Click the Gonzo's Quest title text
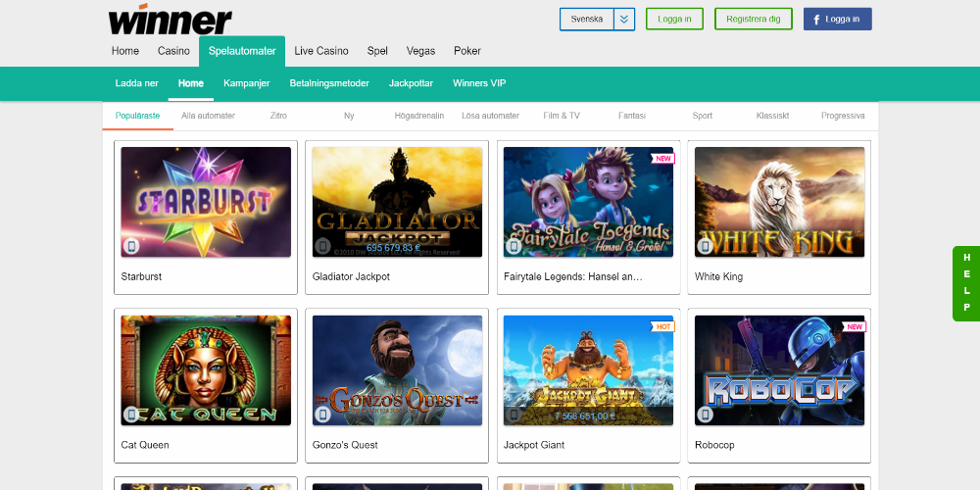 345,445
